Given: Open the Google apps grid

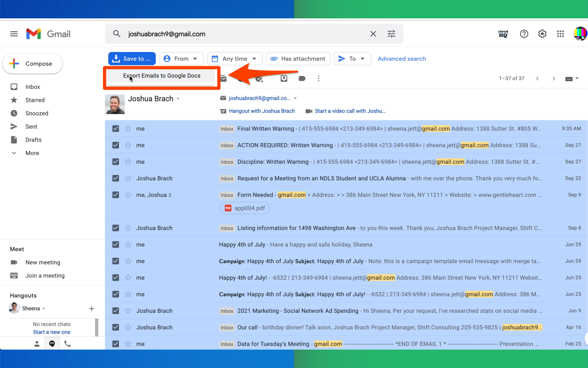Looking at the screenshot, I should tap(560, 34).
